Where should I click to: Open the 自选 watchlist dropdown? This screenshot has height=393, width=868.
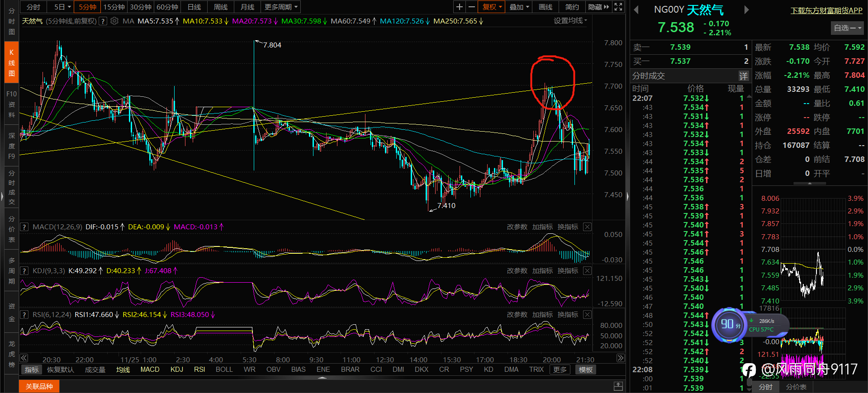click(x=847, y=28)
